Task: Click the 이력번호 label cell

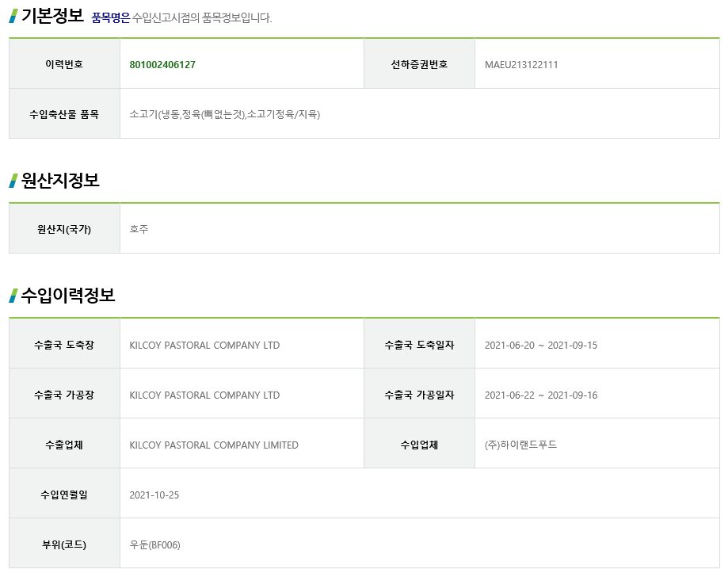Action: pos(64,63)
